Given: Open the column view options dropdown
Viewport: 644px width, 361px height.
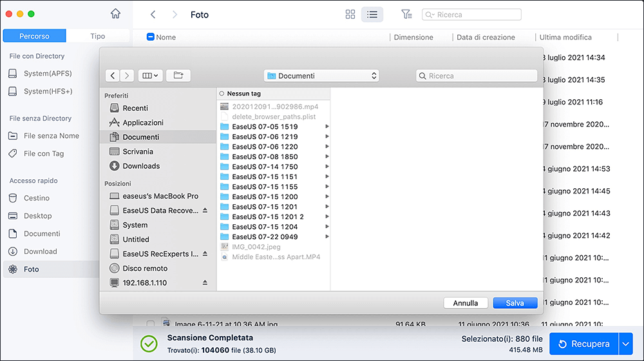Looking at the screenshot, I should point(150,75).
